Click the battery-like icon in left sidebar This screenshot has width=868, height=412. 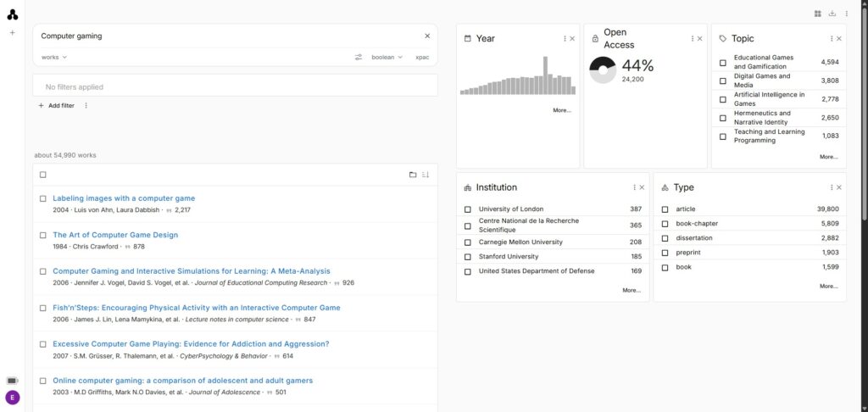(x=12, y=381)
